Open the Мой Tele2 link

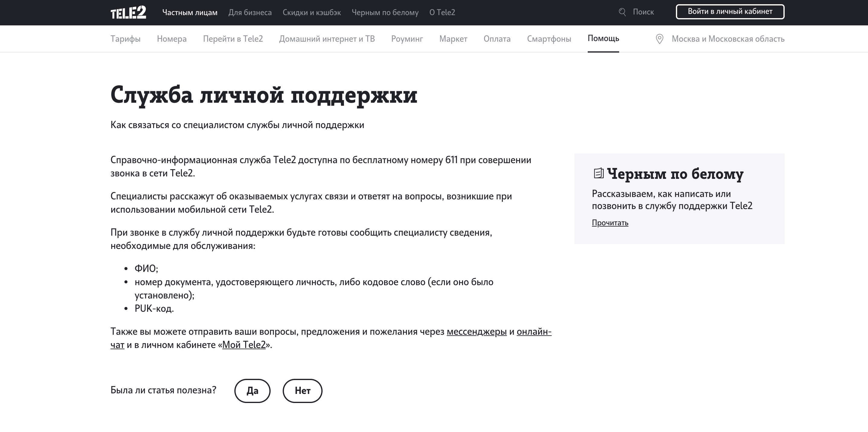244,345
